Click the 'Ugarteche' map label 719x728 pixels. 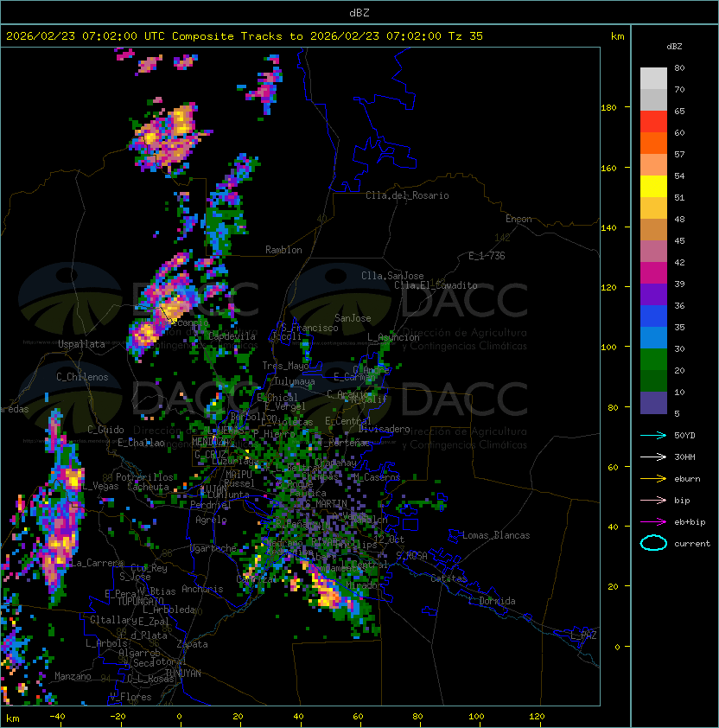click(213, 548)
